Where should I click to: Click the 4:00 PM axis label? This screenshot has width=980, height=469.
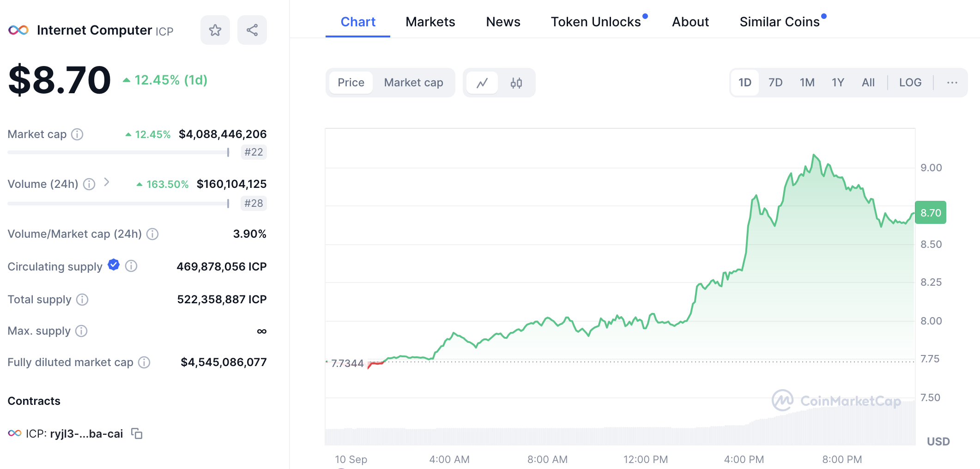pos(744,460)
